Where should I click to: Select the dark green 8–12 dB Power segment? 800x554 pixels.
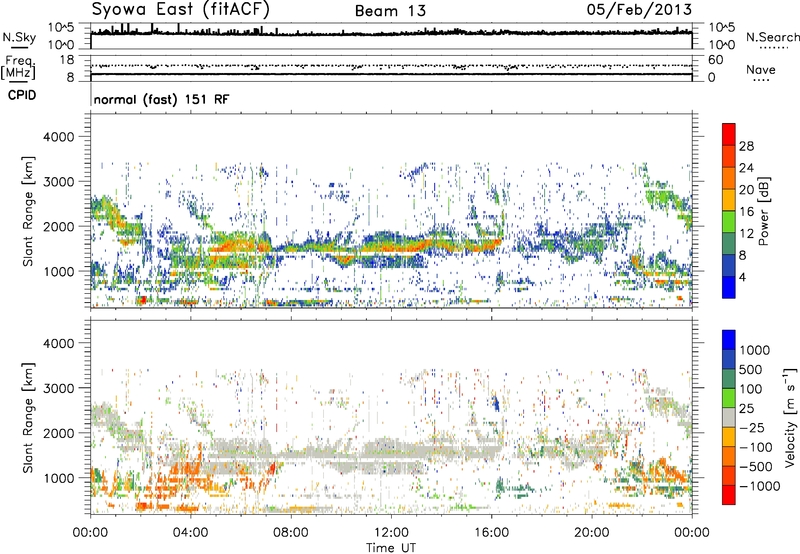click(729, 243)
